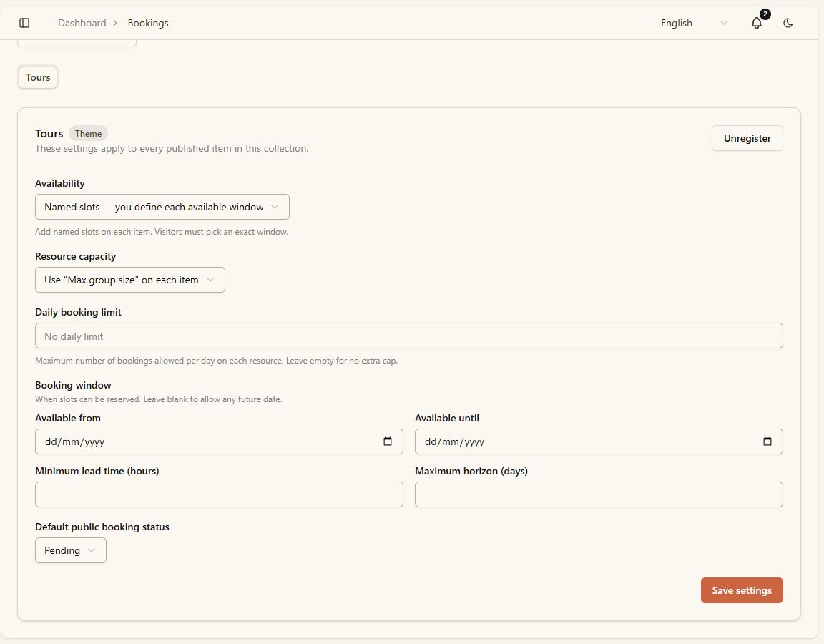Click the Minimum lead time (hours) label
This screenshot has height=644, width=824.
[97, 471]
